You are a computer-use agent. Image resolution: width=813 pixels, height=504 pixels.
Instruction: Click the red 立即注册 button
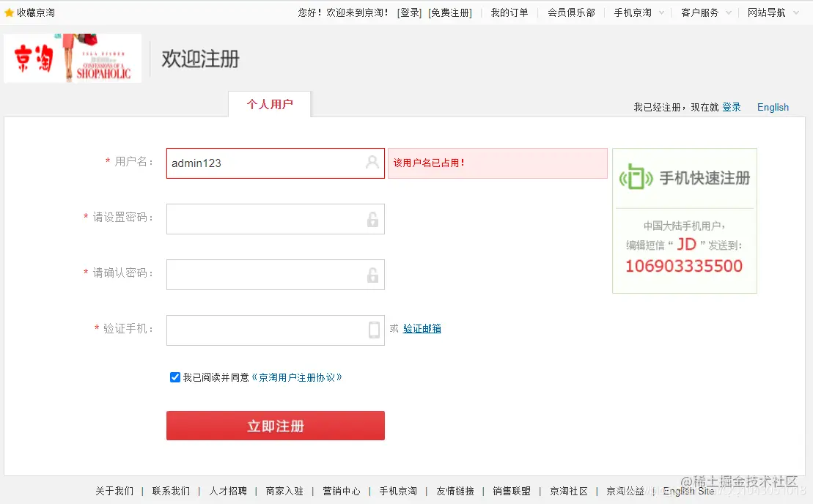[276, 426]
